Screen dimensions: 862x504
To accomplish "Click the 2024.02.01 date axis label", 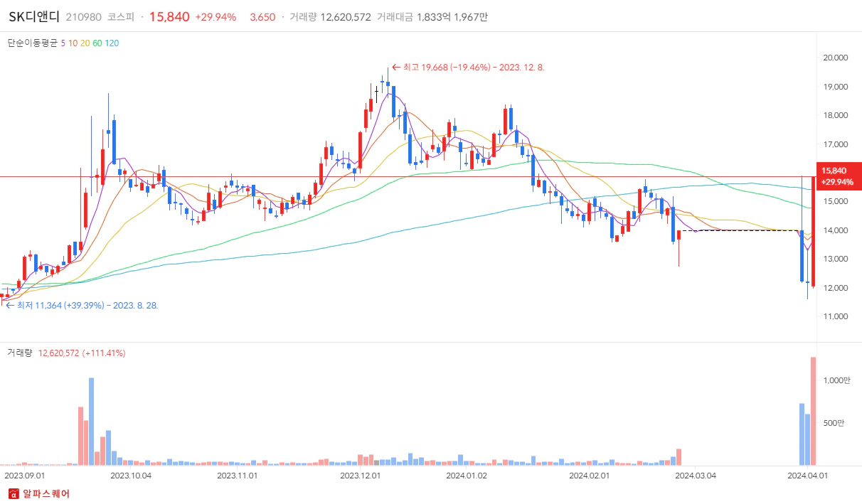I will [x=590, y=475].
